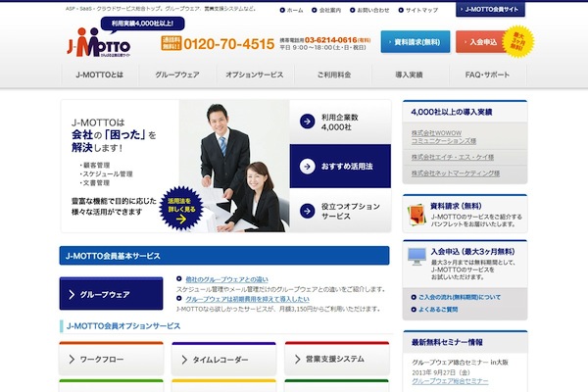Image resolution: width=588 pixels, height=392 pixels.
Task: Click the chevron icon on ワークフロー card
Action: (72, 360)
